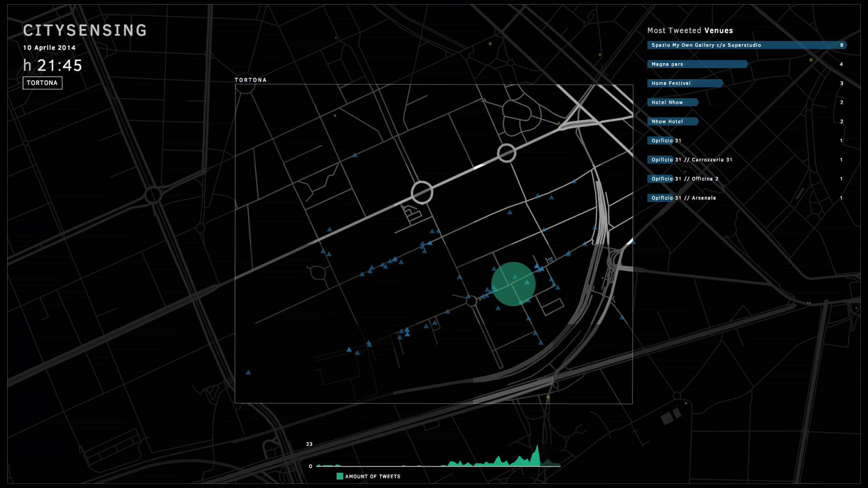Toggle the Nhow Hotel venue entry
The width and height of the screenshot is (868, 488).
(673, 122)
